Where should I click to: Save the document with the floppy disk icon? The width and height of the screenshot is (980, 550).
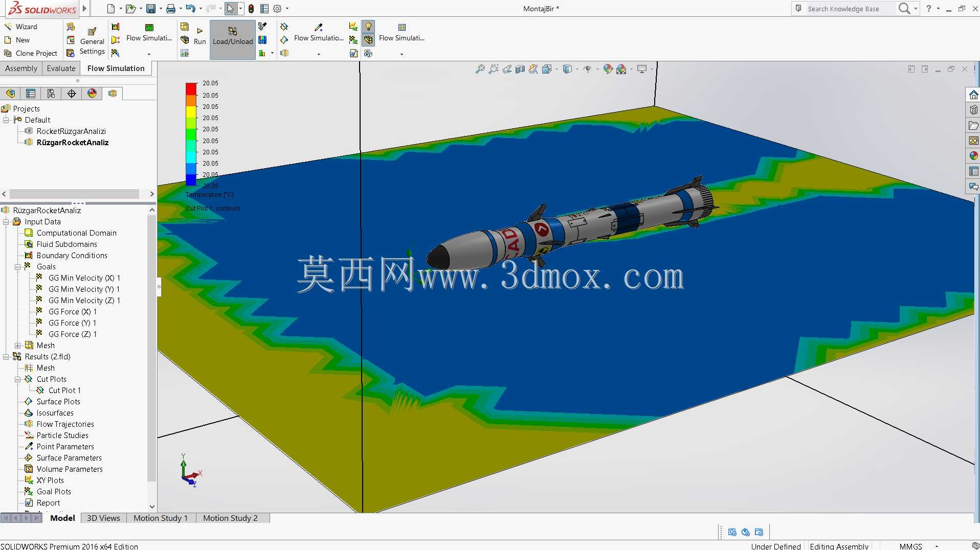pyautogui.click(x=150, y=9)
